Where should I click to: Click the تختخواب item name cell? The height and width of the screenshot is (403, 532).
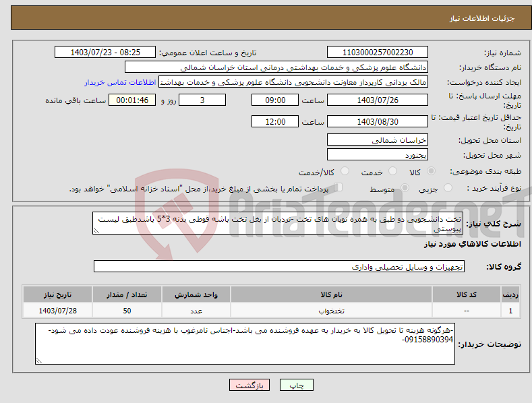[331, 311]
